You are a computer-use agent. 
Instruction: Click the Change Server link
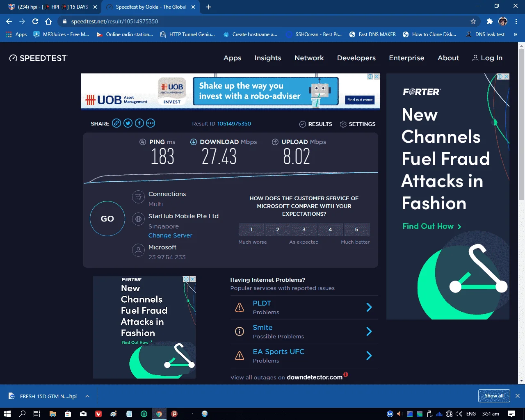[170, 235]
